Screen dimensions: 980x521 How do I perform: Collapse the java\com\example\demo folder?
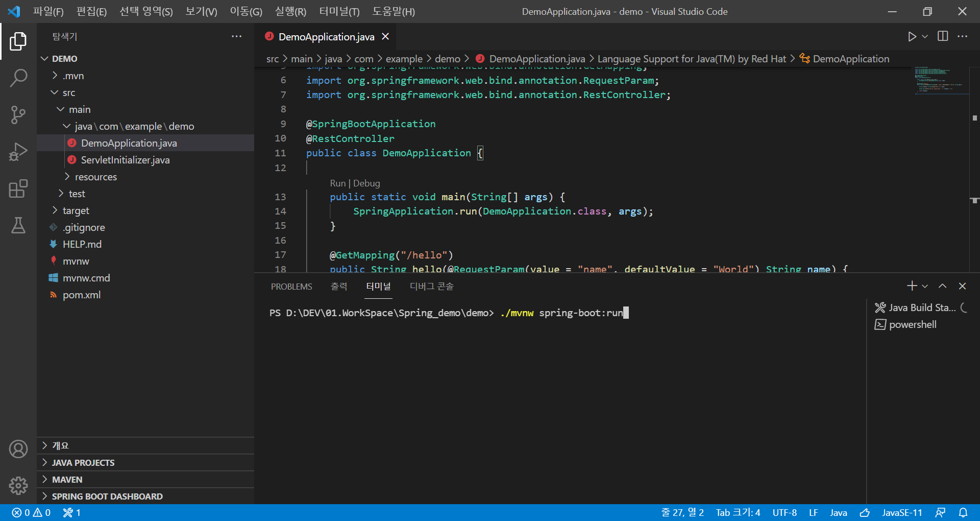(x=145, y=126)
